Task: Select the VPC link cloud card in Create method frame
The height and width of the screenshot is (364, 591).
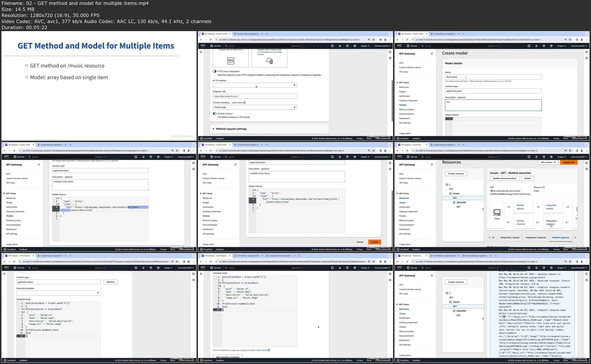Action: (x=269, y=58)
